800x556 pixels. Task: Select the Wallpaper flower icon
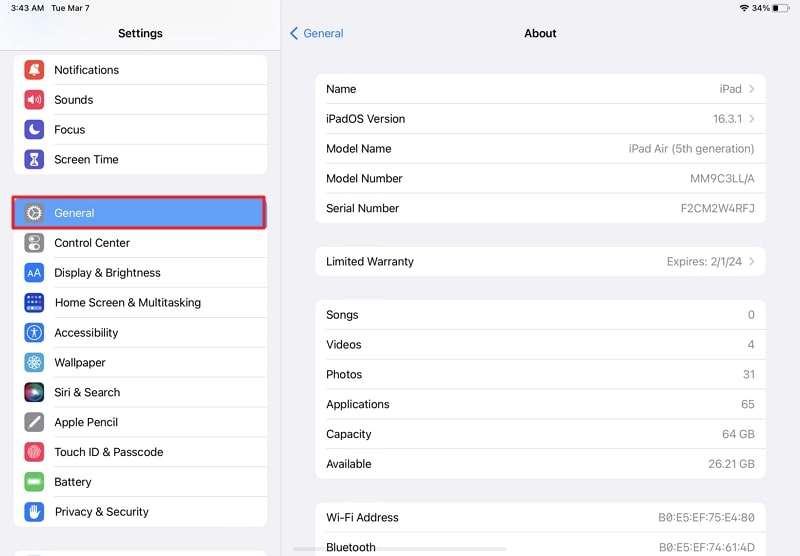(x=35, y=363)
